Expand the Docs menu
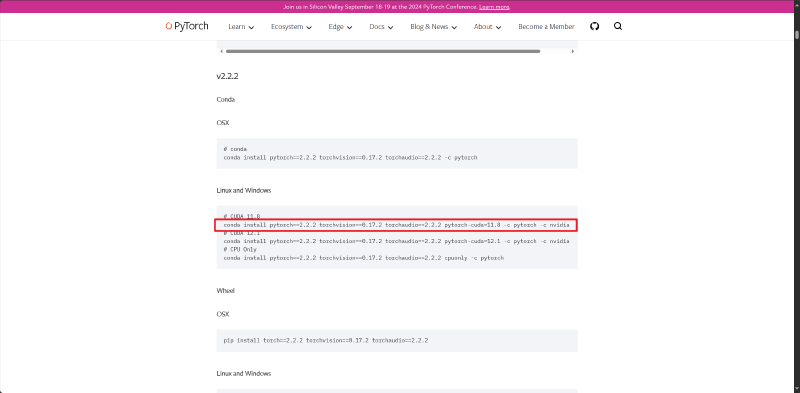This screenshot has width=800, height=393. coord(381,27)
